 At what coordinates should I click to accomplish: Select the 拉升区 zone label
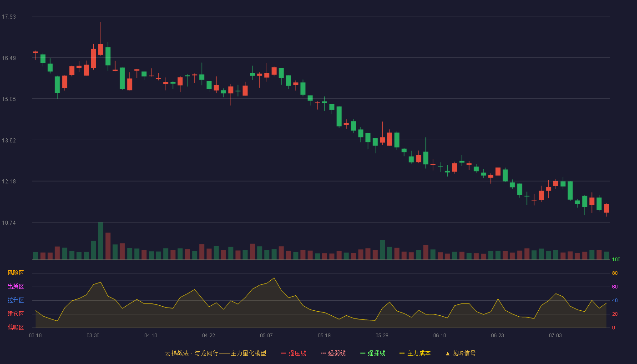[15, 300]
